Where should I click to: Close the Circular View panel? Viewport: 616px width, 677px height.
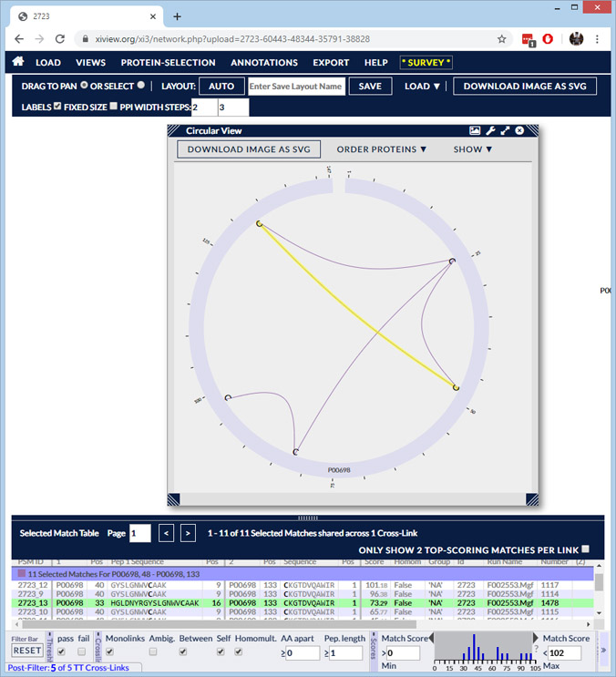point(519,130)
